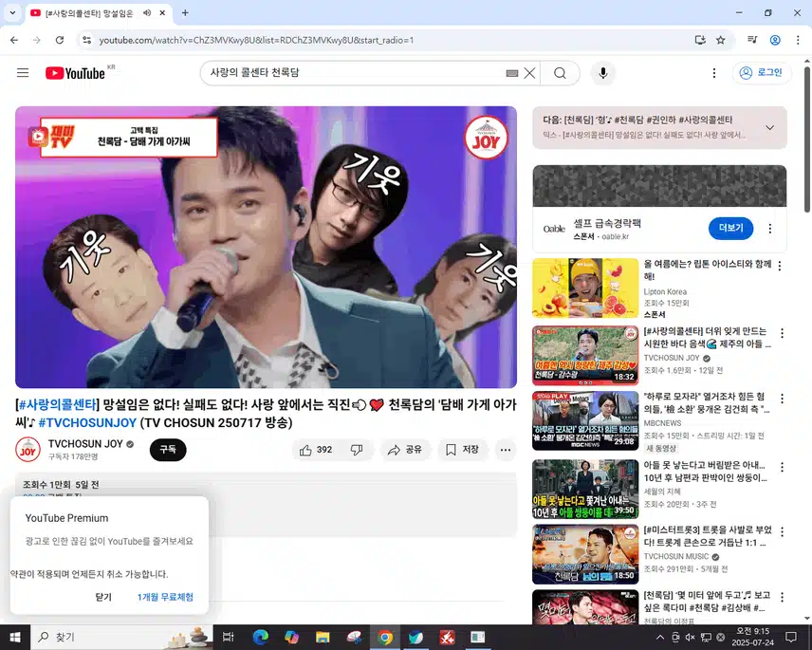Open the on-screen keyboard icon in search box

(511, 74)
